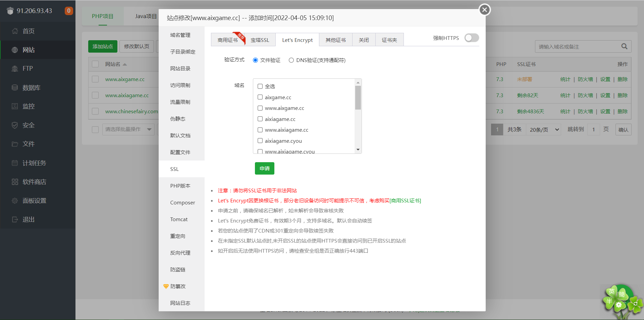Click the FTP globe icon in sidebar

coord(15,69)
